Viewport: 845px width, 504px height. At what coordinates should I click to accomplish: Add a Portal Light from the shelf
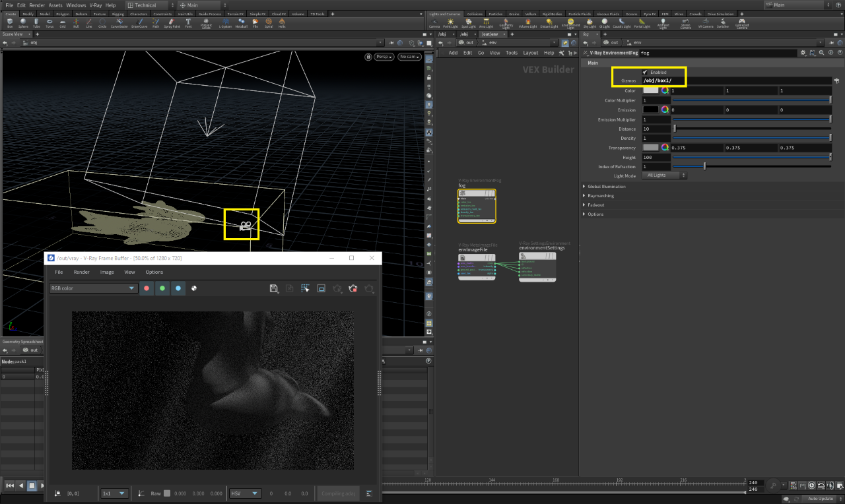pyautogui.click(x=642, y=23)
